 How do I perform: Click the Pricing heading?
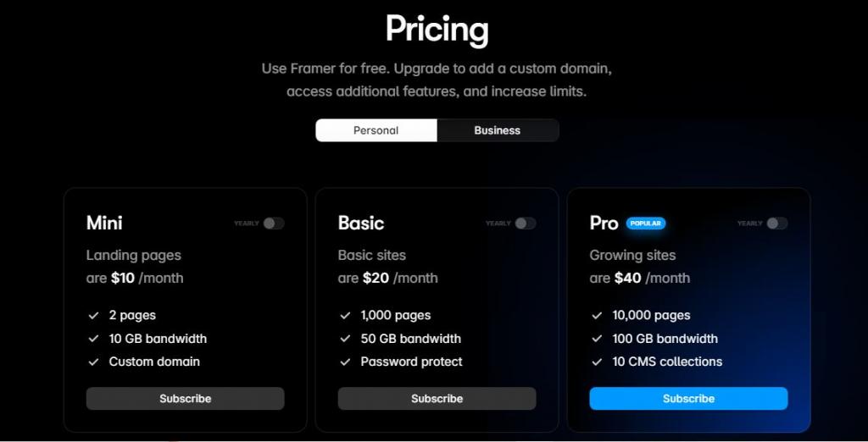[x=437, y=30]
